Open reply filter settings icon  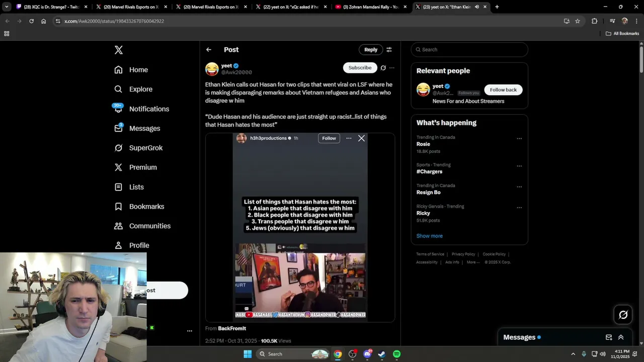(389, 50)
